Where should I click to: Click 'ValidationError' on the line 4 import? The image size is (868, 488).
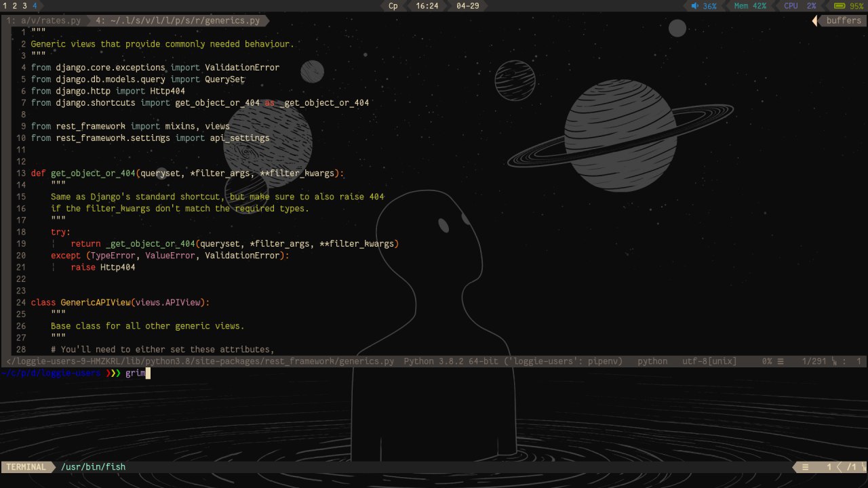pyautogui.click(x=242, y=68)
